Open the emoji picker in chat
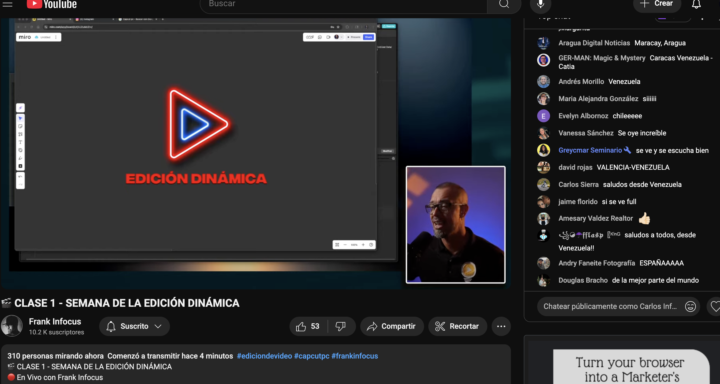720x384 pixels. pos(690,306)
